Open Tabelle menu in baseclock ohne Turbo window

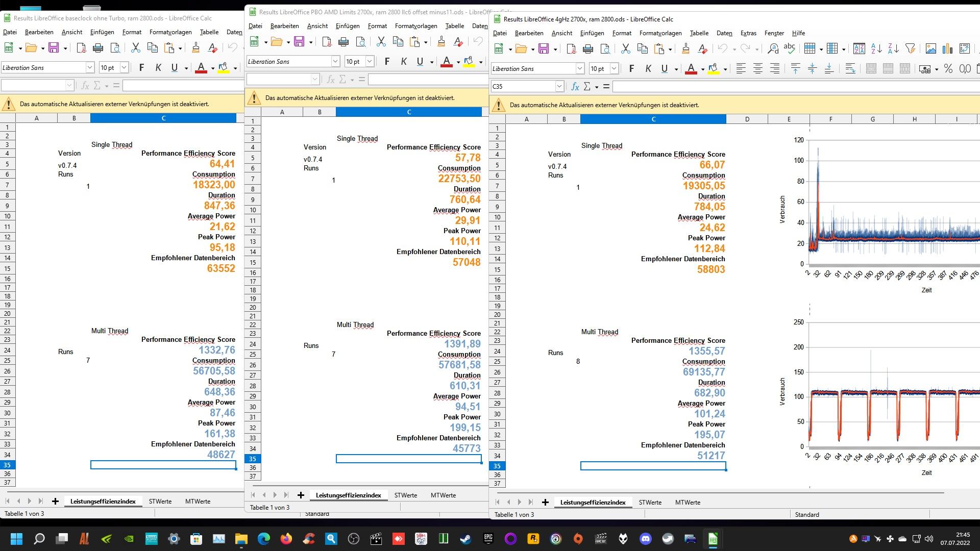[209, 32]
